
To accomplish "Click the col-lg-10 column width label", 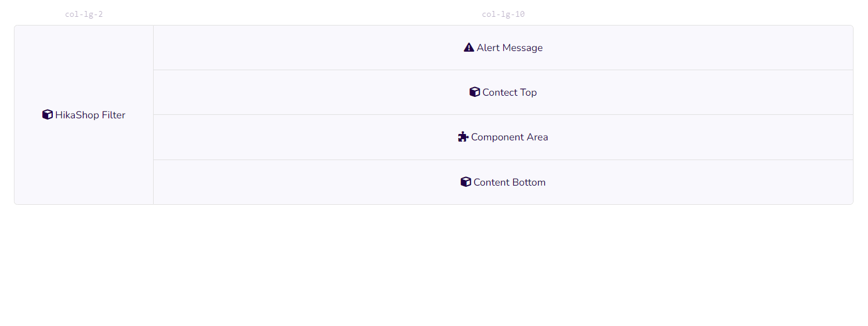I will (x=503, y=14).
